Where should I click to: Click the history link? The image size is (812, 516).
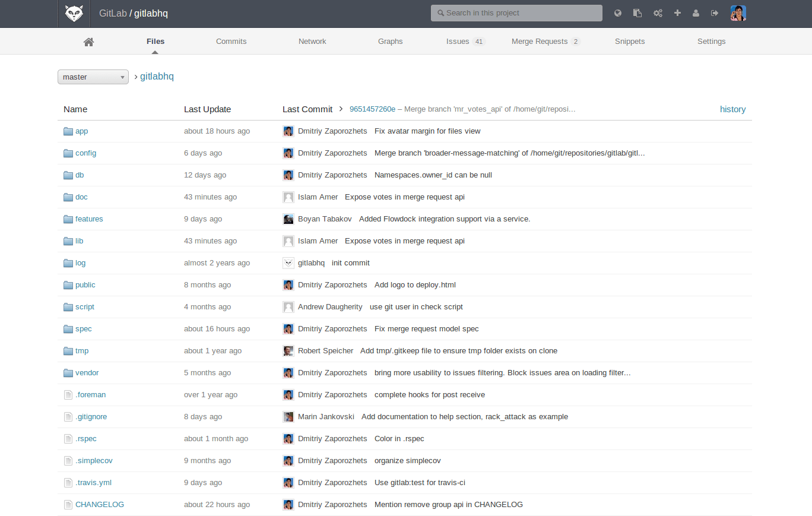(733, 109)
